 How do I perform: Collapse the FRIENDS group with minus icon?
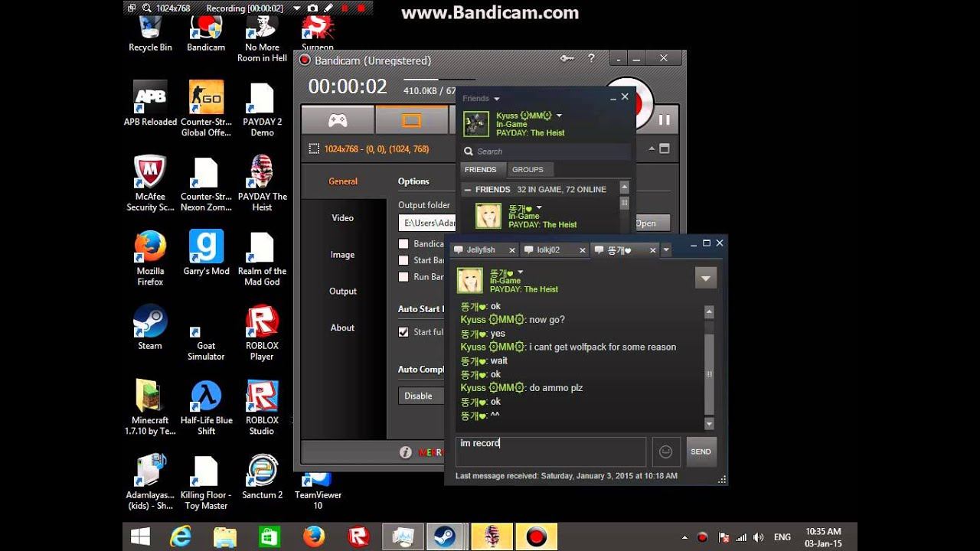click(466, 190)
